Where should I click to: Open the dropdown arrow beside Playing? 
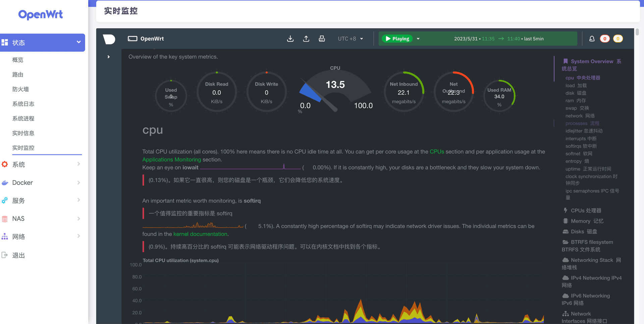[x=418, y=39]
